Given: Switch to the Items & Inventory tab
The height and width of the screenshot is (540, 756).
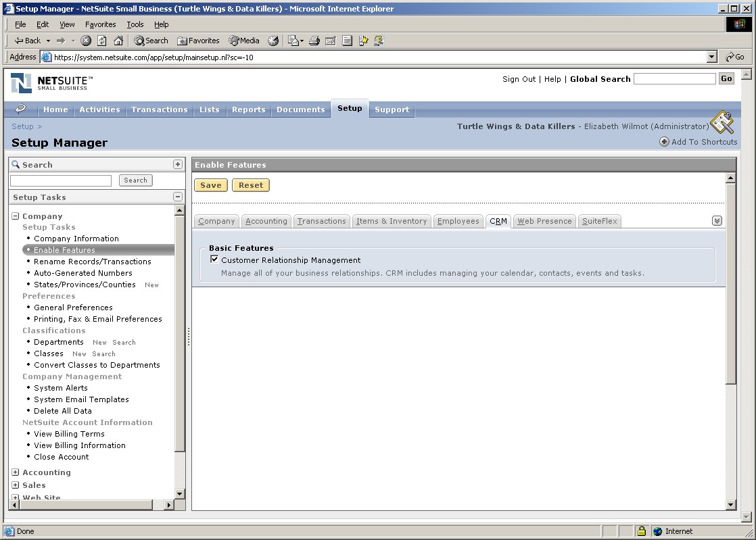Looking at the screenshot, I should pos(392,221).
